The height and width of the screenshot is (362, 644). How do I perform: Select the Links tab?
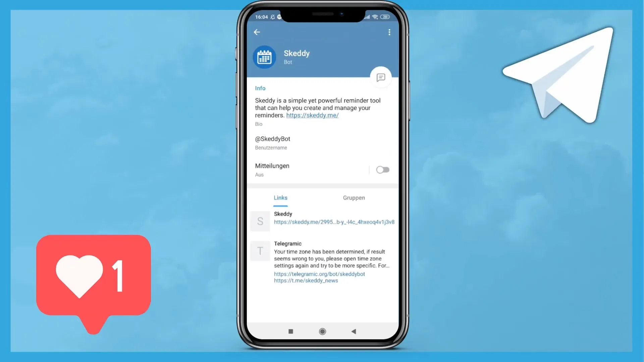coord(280,197)
